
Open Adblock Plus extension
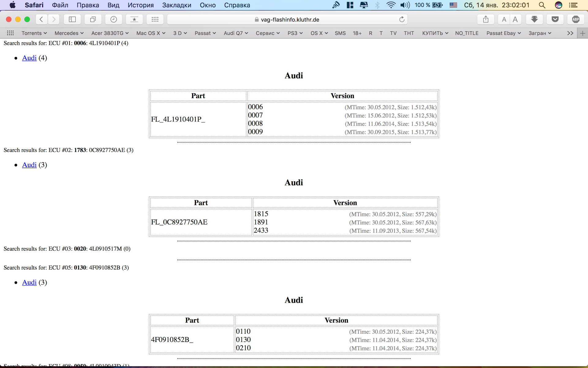(x=576, y=19)
